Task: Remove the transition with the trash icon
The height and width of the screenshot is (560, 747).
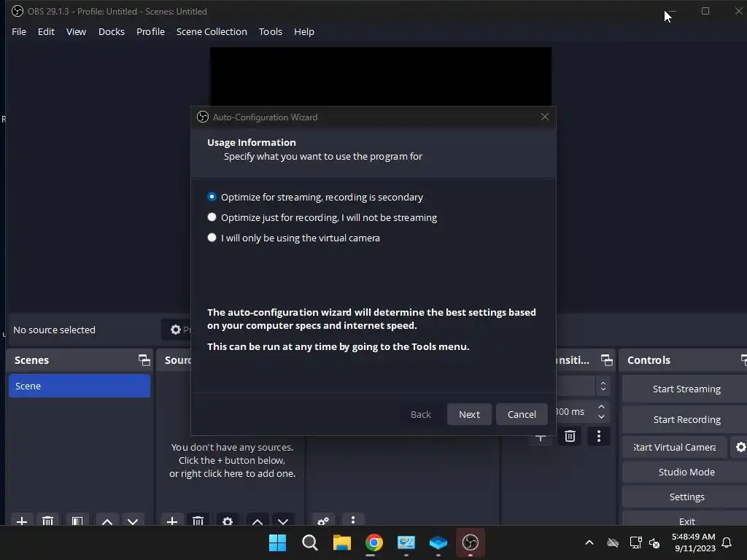Action: [x=570, y=436]
